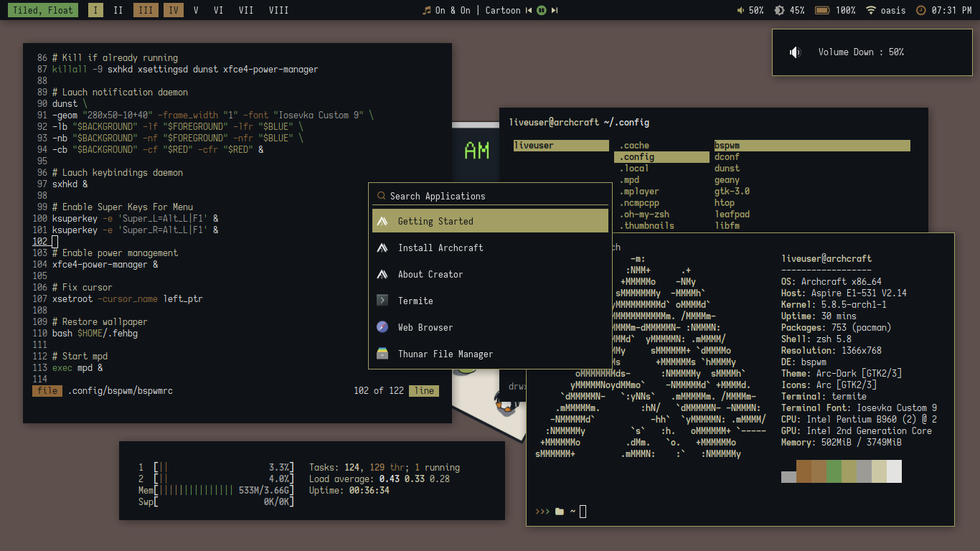
Task: Click the music note icon in bar
Action: click(x=426, y=11)
